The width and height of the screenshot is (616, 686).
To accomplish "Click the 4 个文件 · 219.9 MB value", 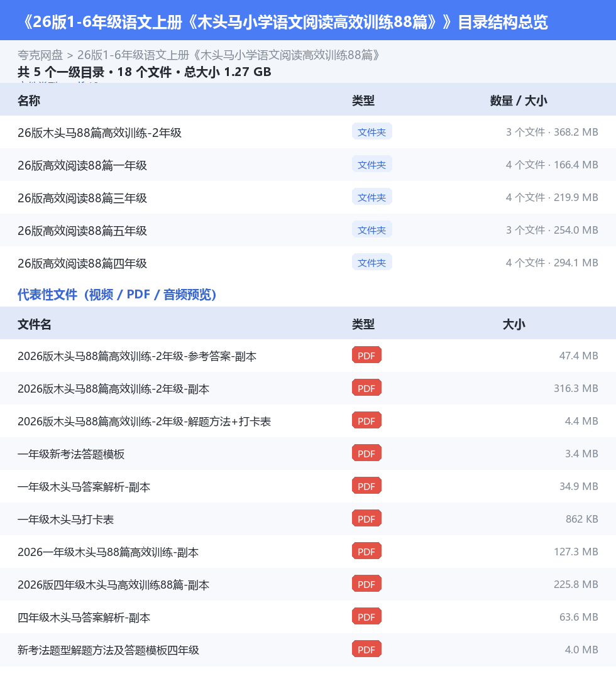I will coord(552,197).
